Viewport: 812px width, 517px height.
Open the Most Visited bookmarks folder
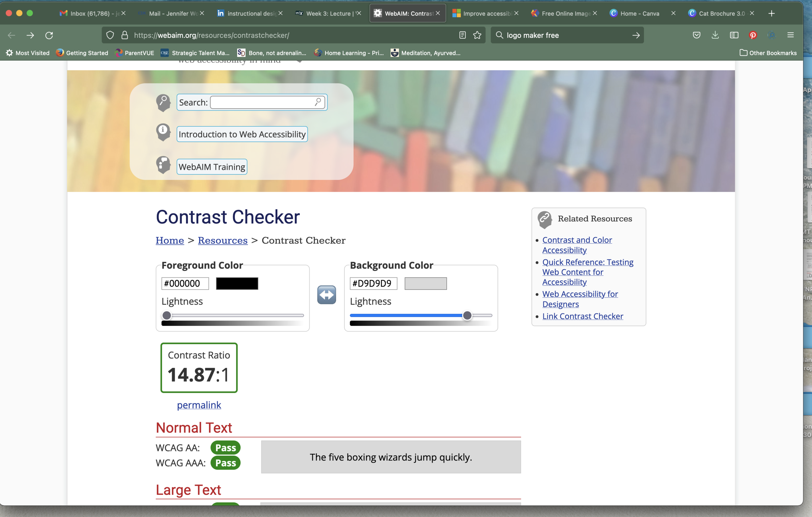tap(28, 53)
